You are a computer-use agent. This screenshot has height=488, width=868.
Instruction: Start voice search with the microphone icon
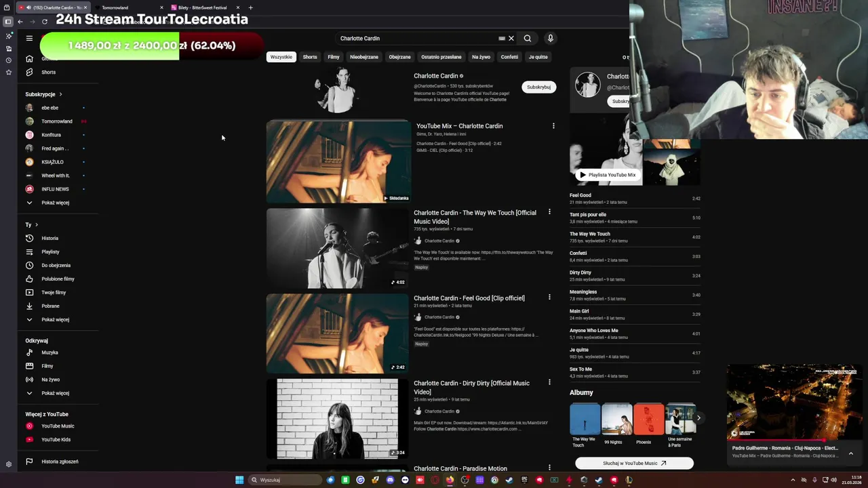point(551,39)
